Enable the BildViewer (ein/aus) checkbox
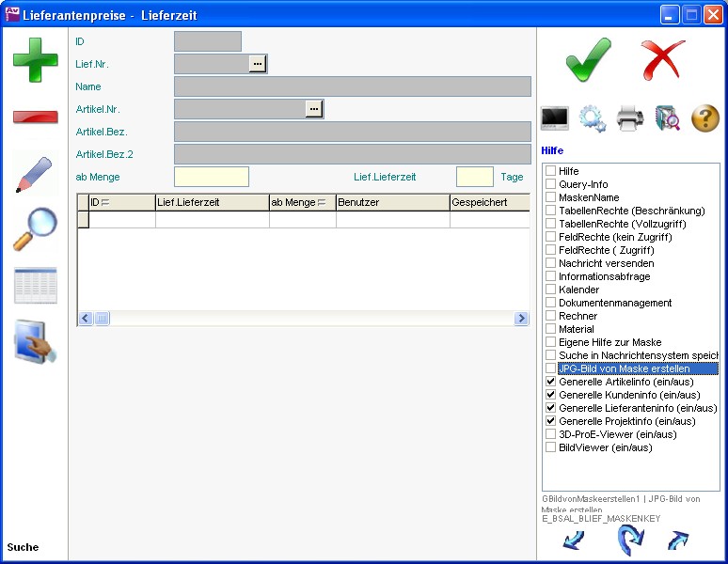Viewport: 728px width, 564px height. tap(551, 448)
